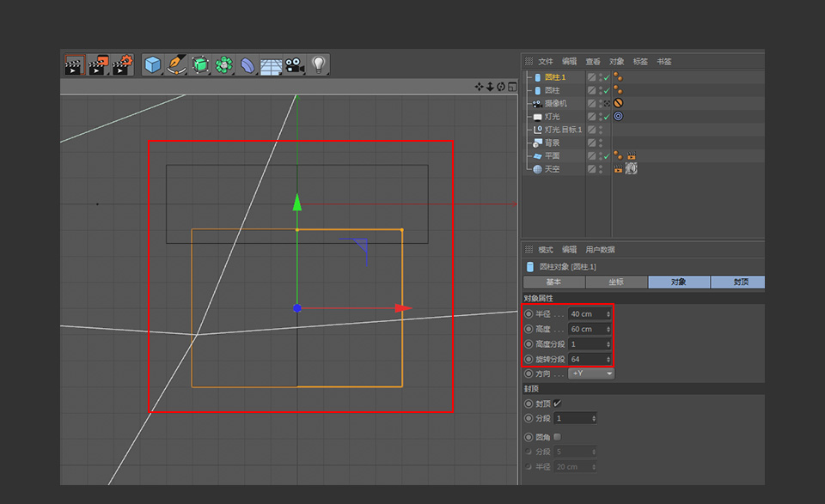The height and width of the screenshot is (504, 825).
Task: Enable the 圆角 fillet checkbox
Action: click(x=557, y=436)
